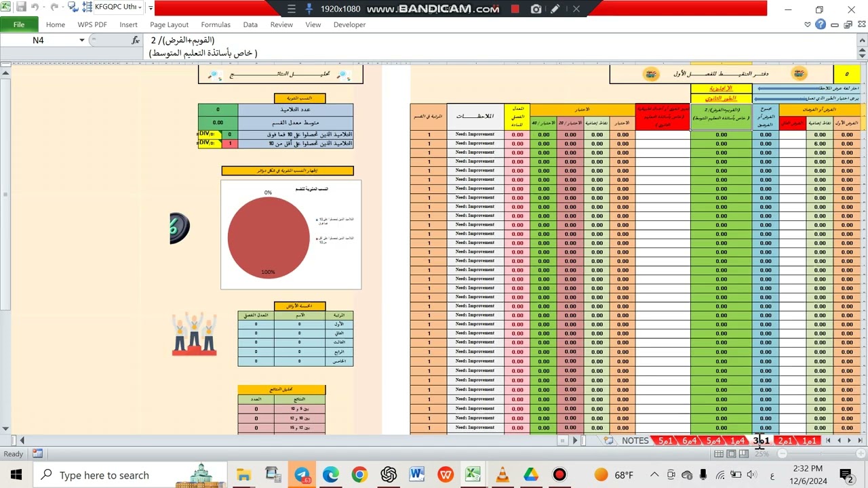The image size is (868, 488).
Task: Click the horizontal scrollbar left arrow
Action: point(22,441)
